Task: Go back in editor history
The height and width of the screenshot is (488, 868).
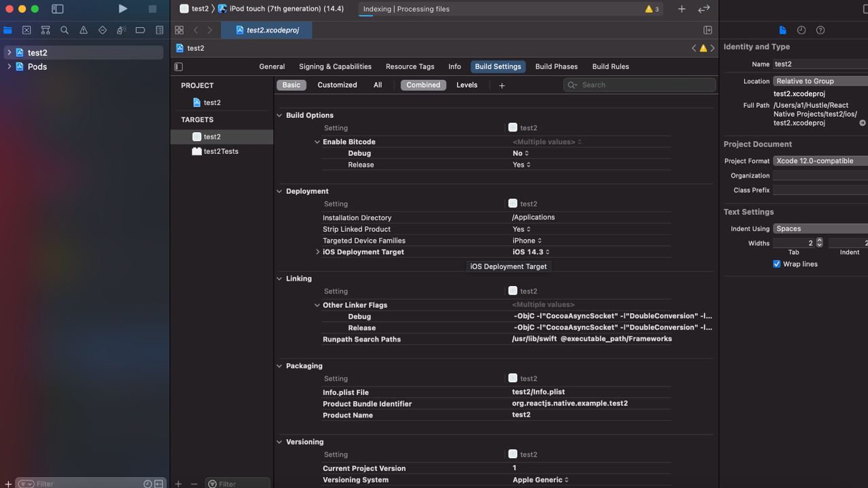Action: point(196,30)
